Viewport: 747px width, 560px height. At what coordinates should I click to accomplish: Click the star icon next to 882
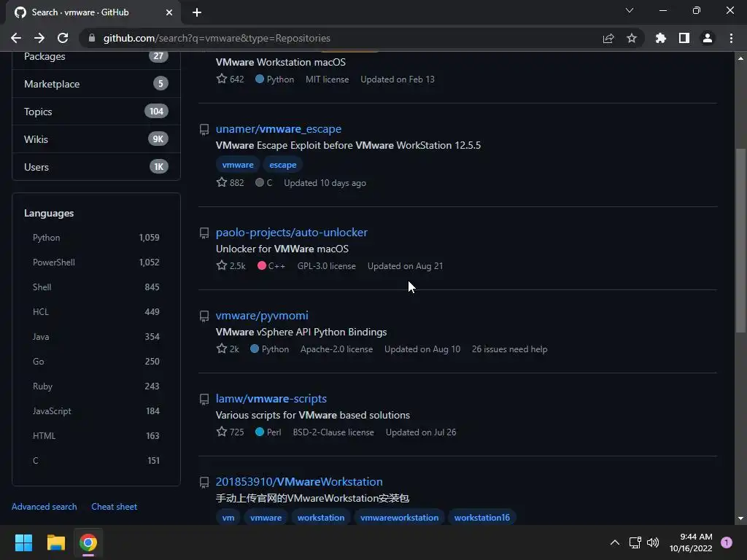[x=222, y=182]
